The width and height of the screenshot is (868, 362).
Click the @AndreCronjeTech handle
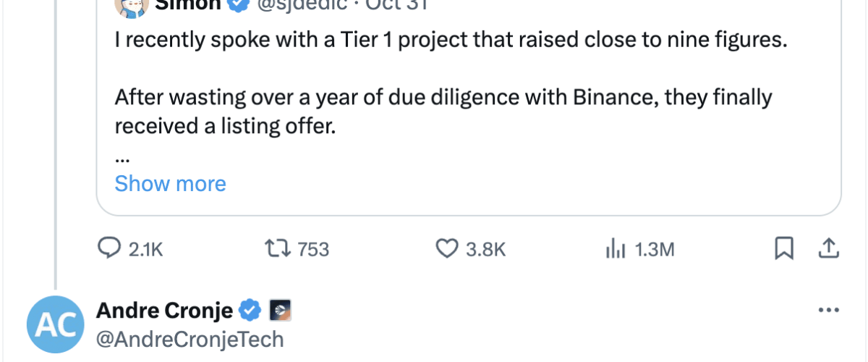pyautogui.click(x=190, y=339)
